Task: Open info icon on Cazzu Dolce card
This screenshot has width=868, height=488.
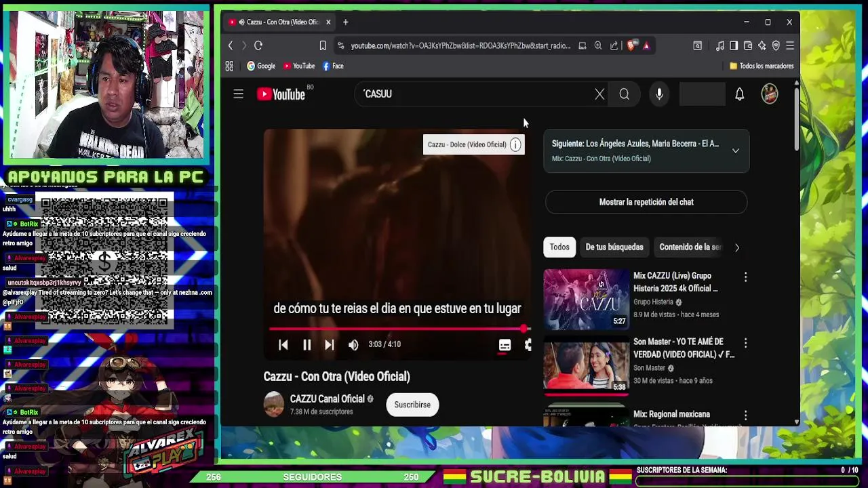Action: [x=515, y=144]
